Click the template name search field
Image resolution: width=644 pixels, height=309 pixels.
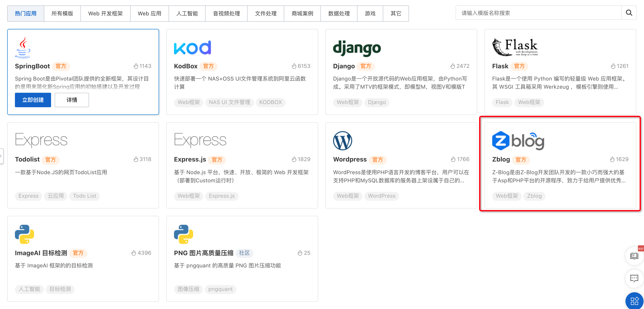click(x=538, y=13)
